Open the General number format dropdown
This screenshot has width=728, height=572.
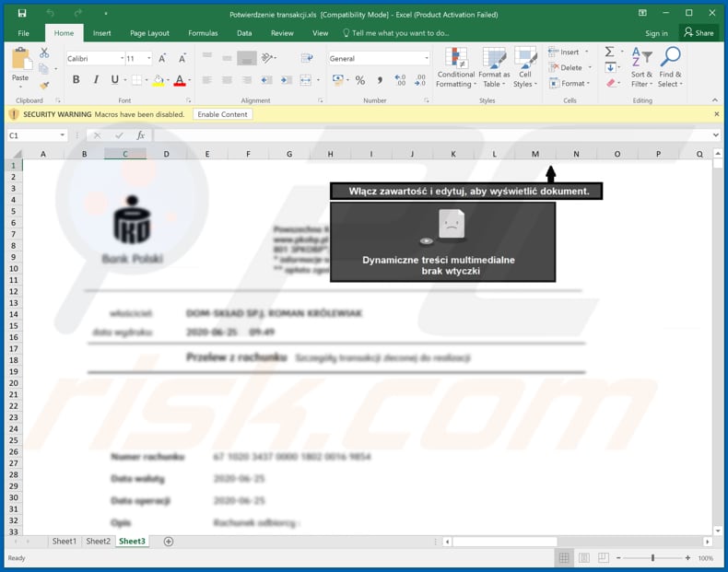(x=427, y=58)
